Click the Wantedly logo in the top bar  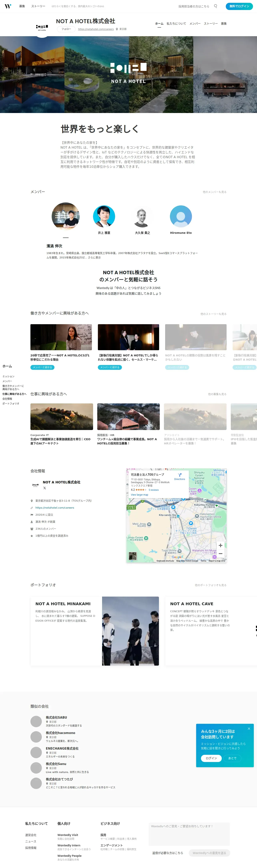coord(8,6)
